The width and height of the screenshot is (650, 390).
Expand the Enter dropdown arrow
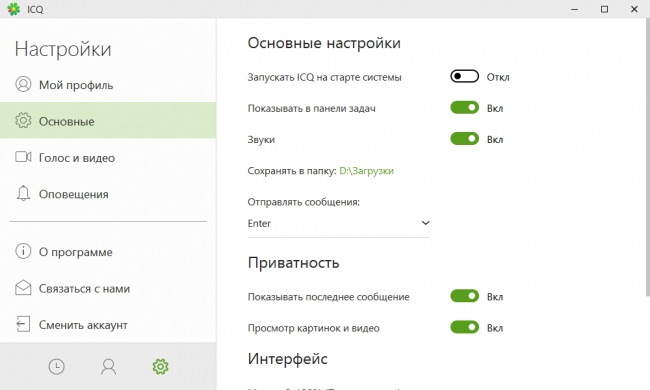(x=425, y=223)
